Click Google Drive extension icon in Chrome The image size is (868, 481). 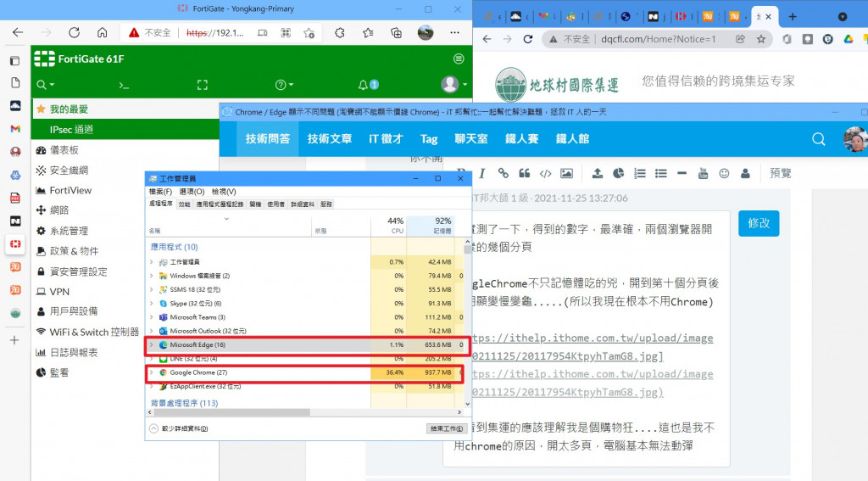click(x=848, y=39)
